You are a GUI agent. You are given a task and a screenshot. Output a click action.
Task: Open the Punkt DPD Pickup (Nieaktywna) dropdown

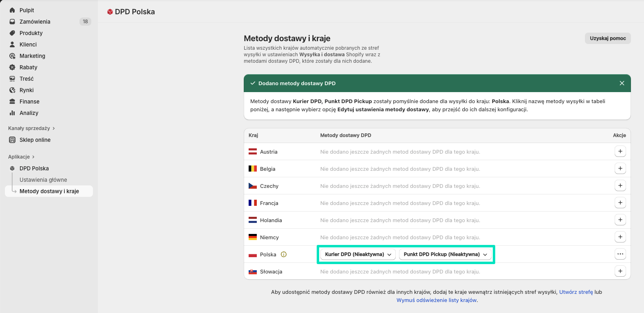tap(445, 254)
